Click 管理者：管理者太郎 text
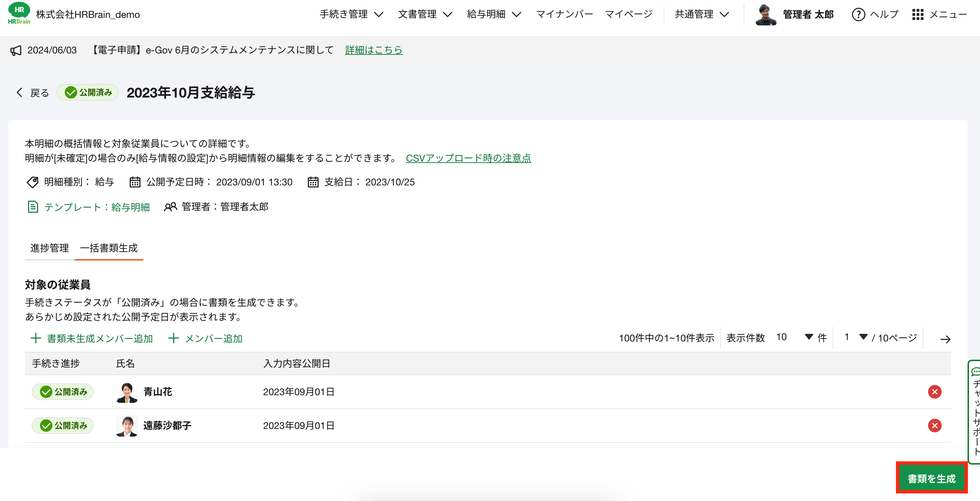 coord(225,206)
